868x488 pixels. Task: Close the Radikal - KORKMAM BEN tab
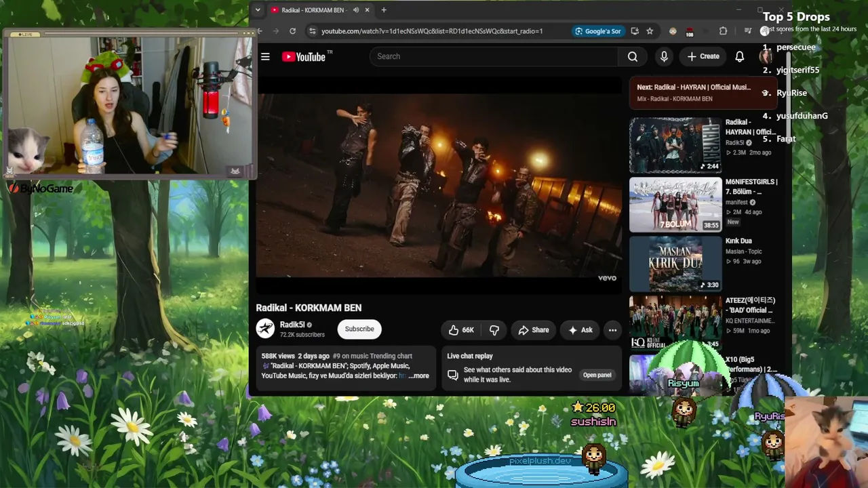(x=367, y=10)
